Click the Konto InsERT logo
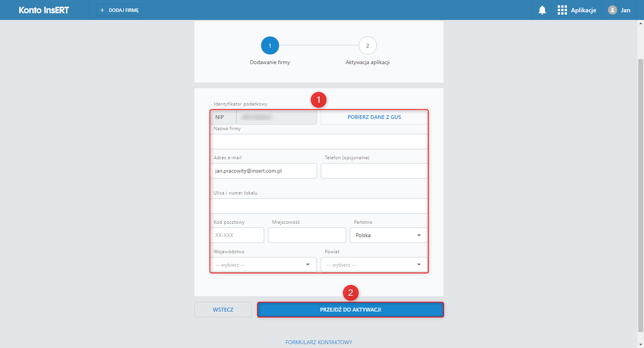 click(44, 10)
